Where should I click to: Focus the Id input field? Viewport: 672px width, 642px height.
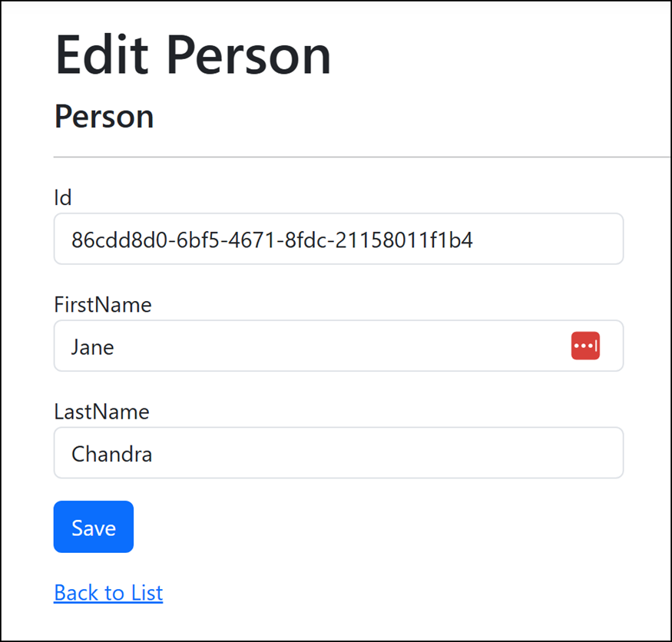(x=338, y=239)
